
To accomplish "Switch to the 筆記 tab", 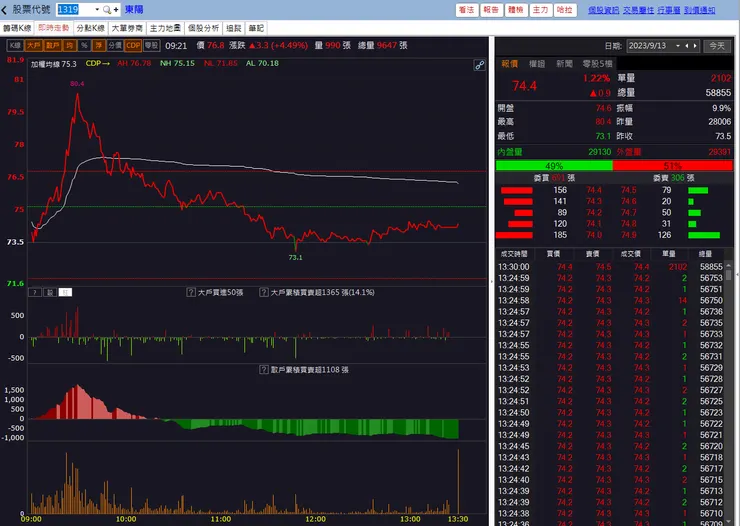I will pyautogui.click(x=256, y=28).
